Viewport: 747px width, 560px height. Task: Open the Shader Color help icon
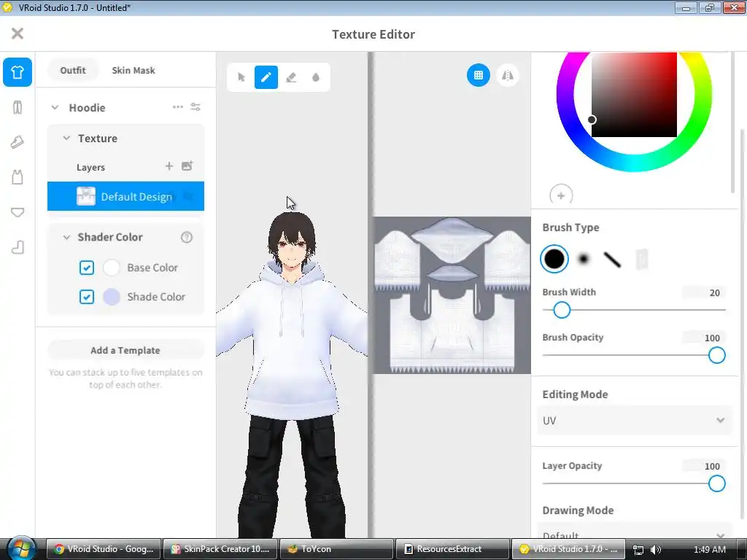click(187, 237)
